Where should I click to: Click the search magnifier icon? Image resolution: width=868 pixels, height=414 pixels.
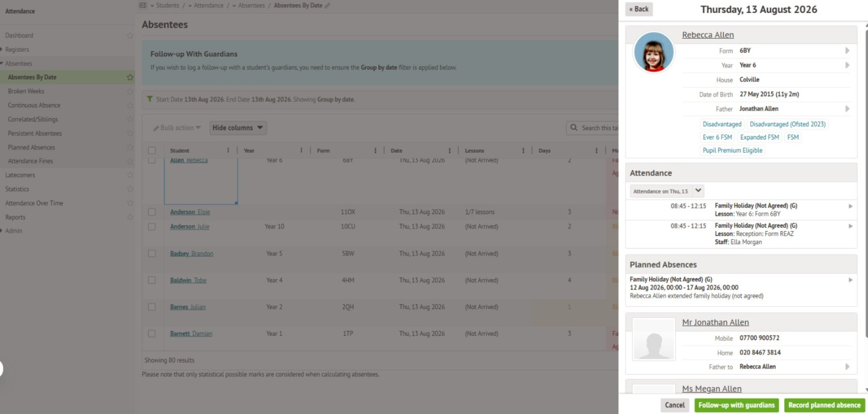pos(574,128)
